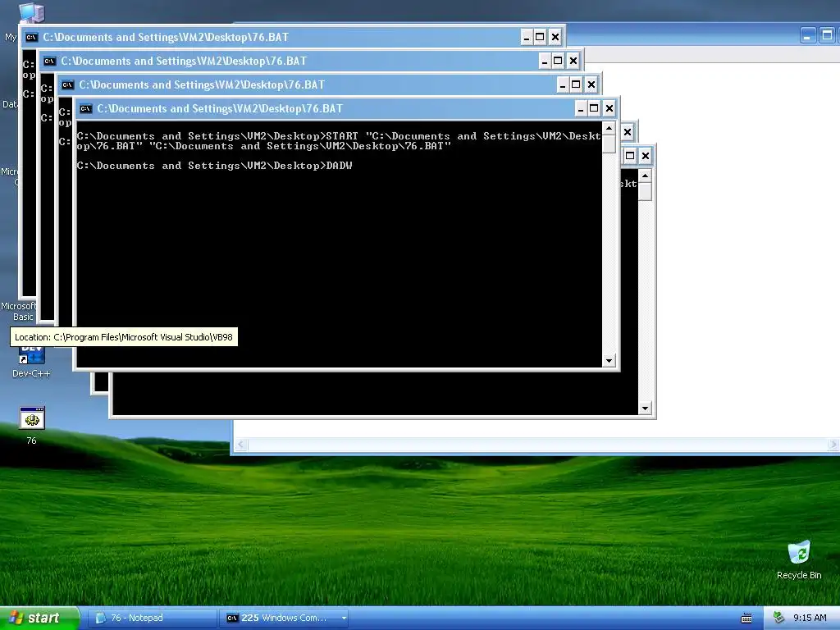Expand the 225 Windows Command group dropdown arrow
Viewport: 840px width, 630px height.
344,619
